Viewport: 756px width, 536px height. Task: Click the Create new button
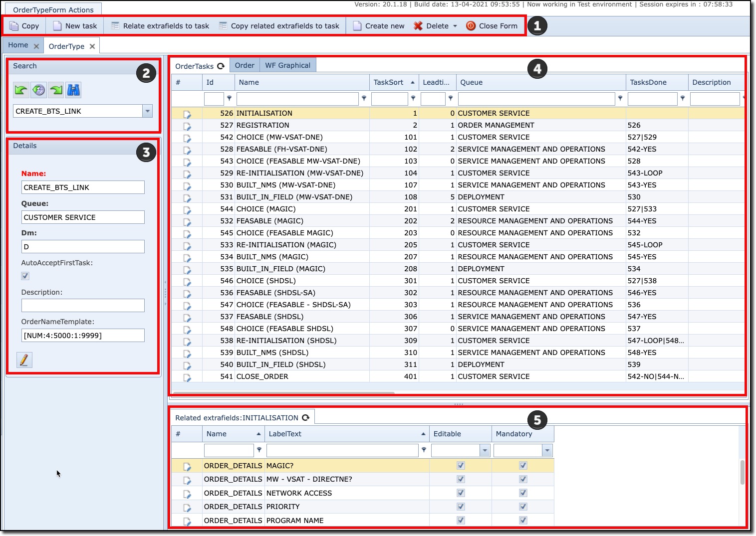(378, 25)
